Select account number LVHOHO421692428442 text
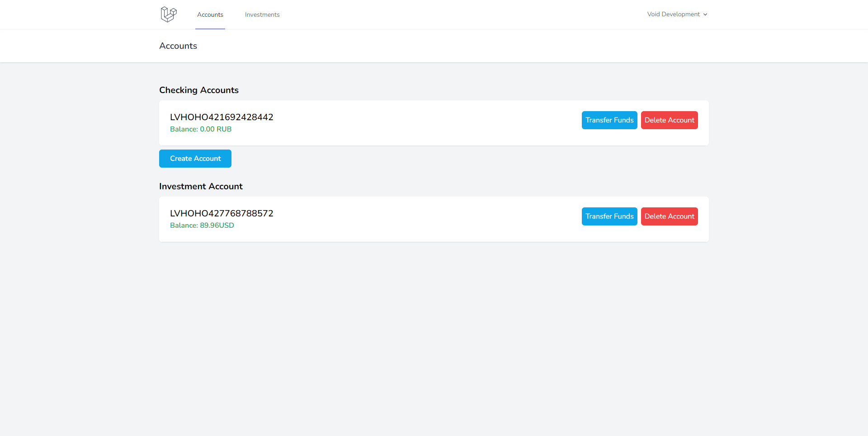Screen dimensions: 868x436 point(222,117)
